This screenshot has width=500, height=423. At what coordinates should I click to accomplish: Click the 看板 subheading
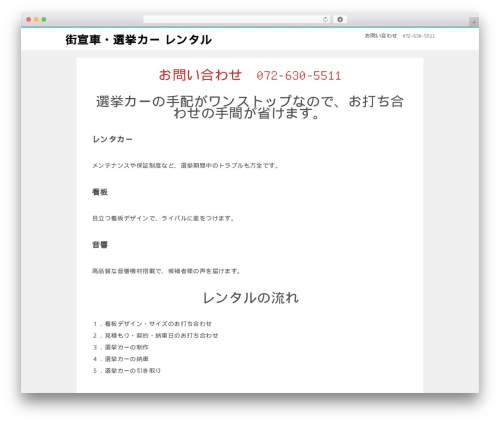tap(100, 192)
